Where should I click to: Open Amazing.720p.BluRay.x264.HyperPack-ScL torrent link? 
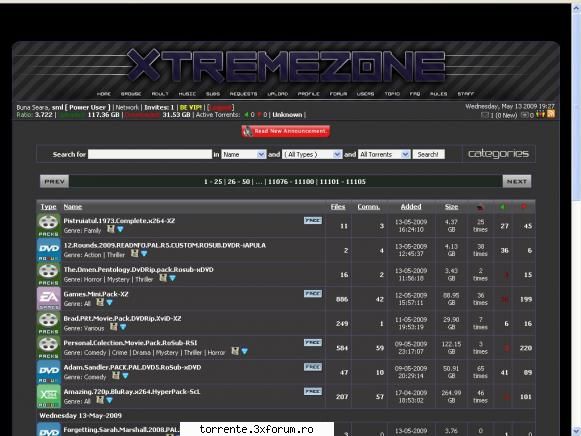[132, 392]
